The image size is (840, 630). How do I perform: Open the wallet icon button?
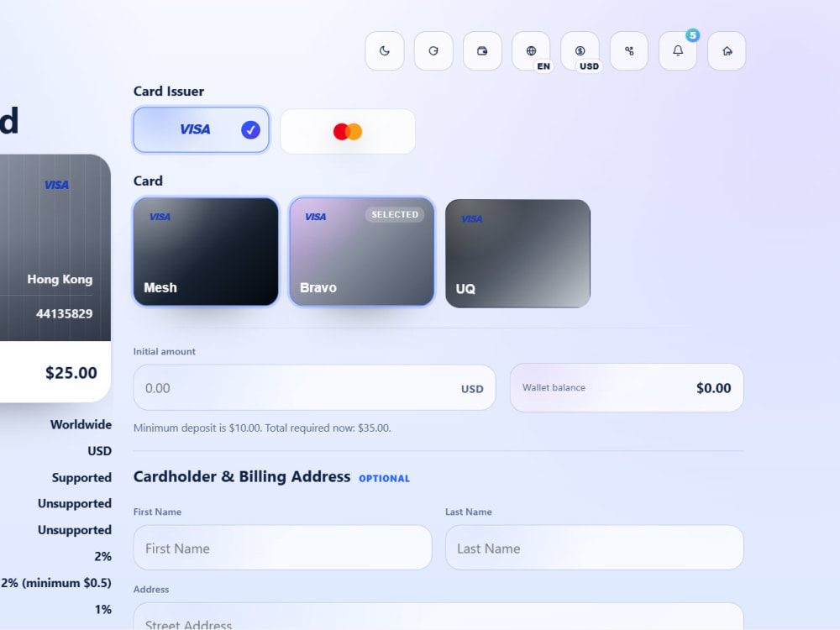tap(482, 51)
